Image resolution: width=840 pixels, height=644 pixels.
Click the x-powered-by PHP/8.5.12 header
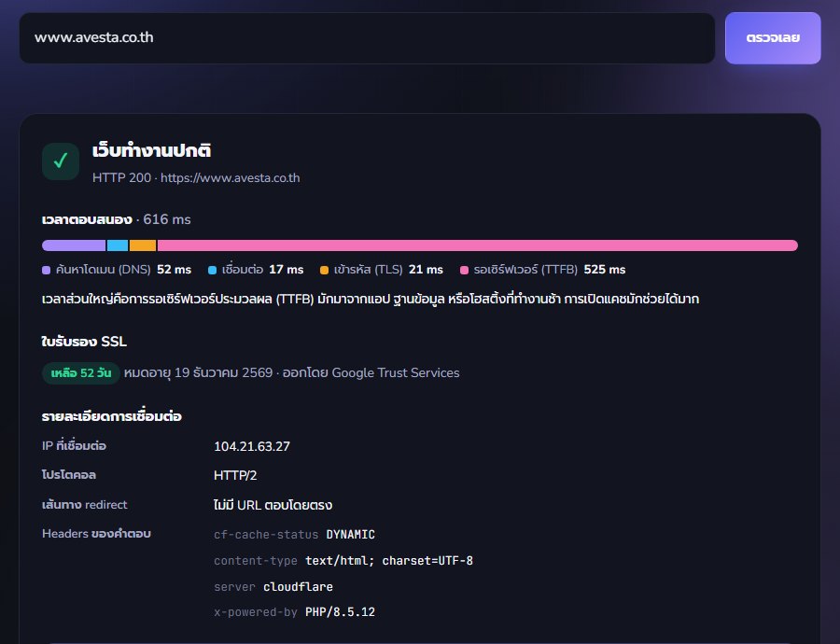pyautogui.click(x=294, y=612)
